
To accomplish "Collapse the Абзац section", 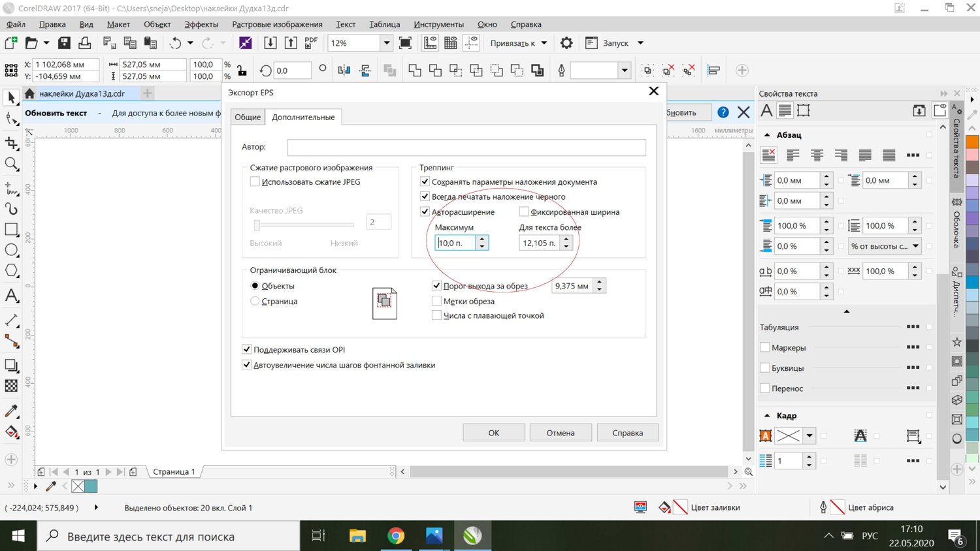I will tap(767, 135).
